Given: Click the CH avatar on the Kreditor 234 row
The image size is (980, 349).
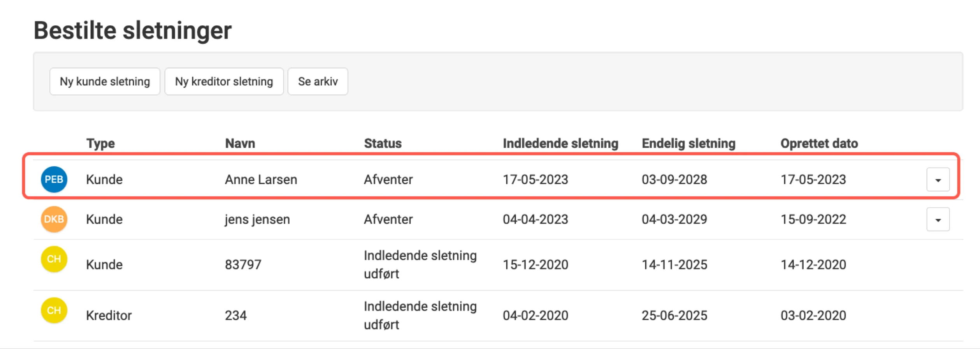Looking at the screenshot, I should [x=54, y=310].
